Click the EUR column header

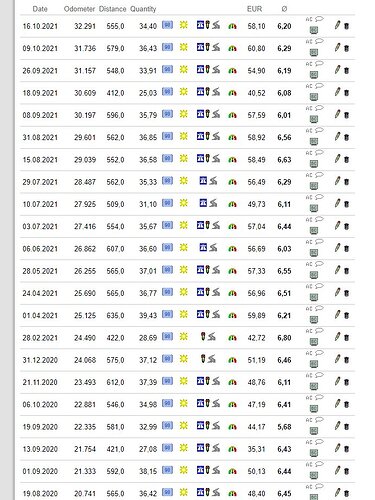254,9
